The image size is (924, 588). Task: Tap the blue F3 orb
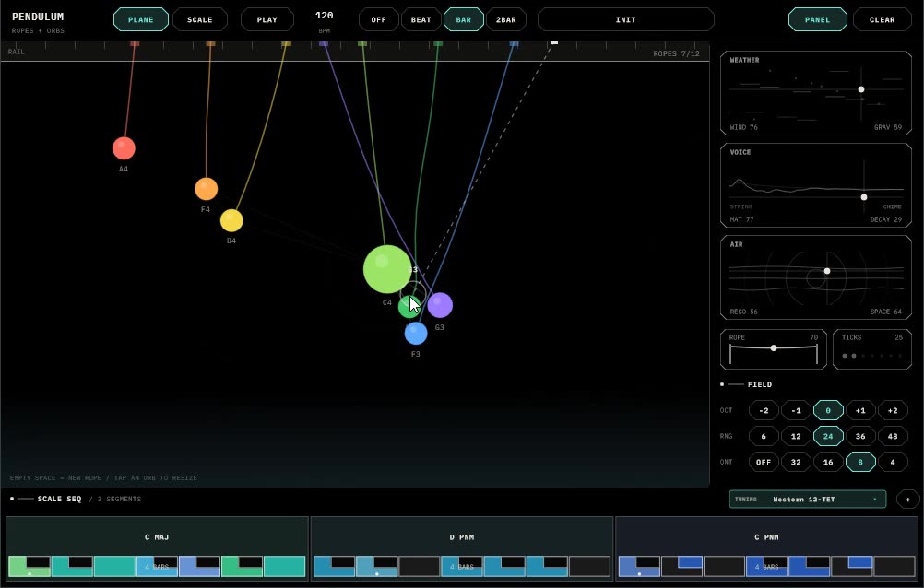coord(416,334)
